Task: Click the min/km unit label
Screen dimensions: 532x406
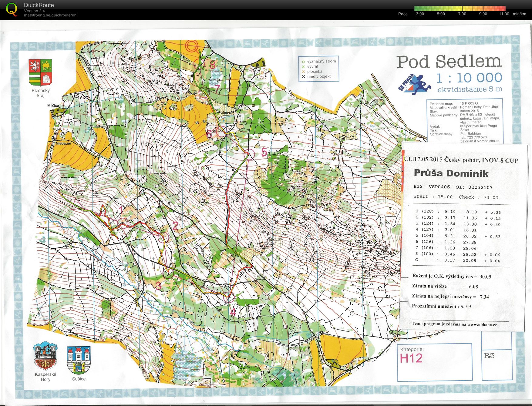Action: pyautogui.click(x=519, y=14)
